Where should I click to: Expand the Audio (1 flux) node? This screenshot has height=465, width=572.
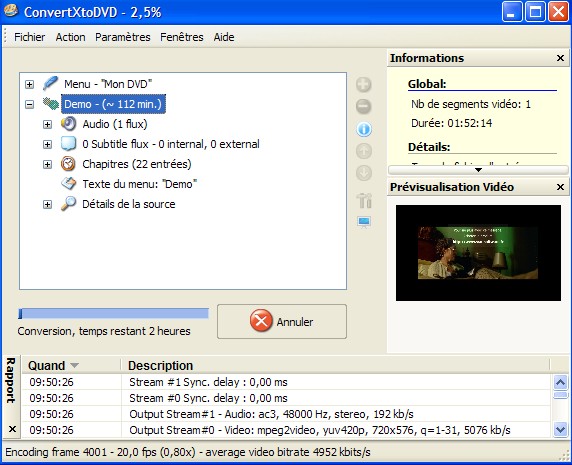(x=47, y=125)
